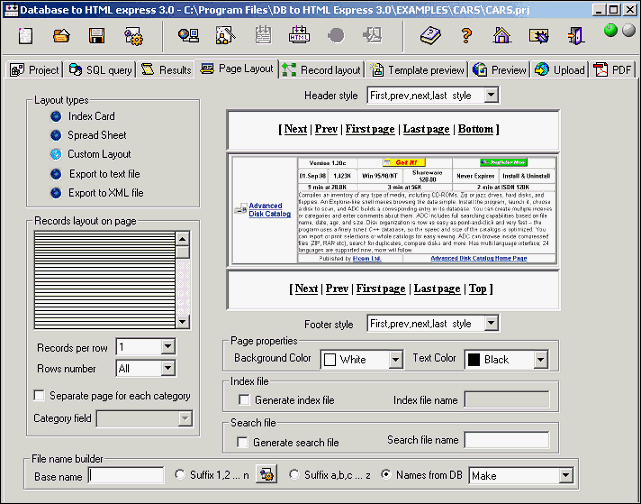Click the database connection globe-computer icon
Image resolution: width=641 pixels, height=504 pixels.
(188, 36)
